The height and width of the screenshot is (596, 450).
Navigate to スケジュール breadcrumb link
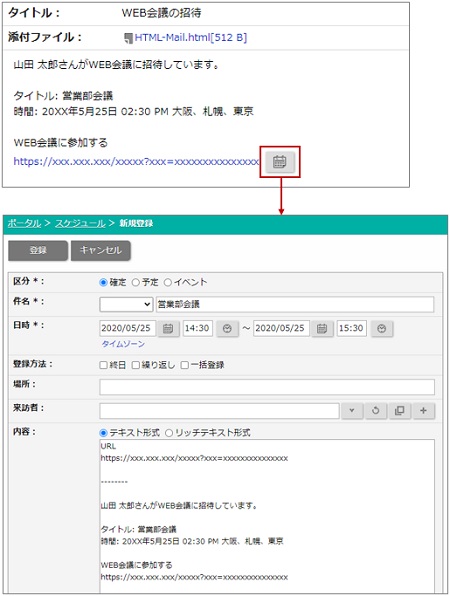[80, 223]
